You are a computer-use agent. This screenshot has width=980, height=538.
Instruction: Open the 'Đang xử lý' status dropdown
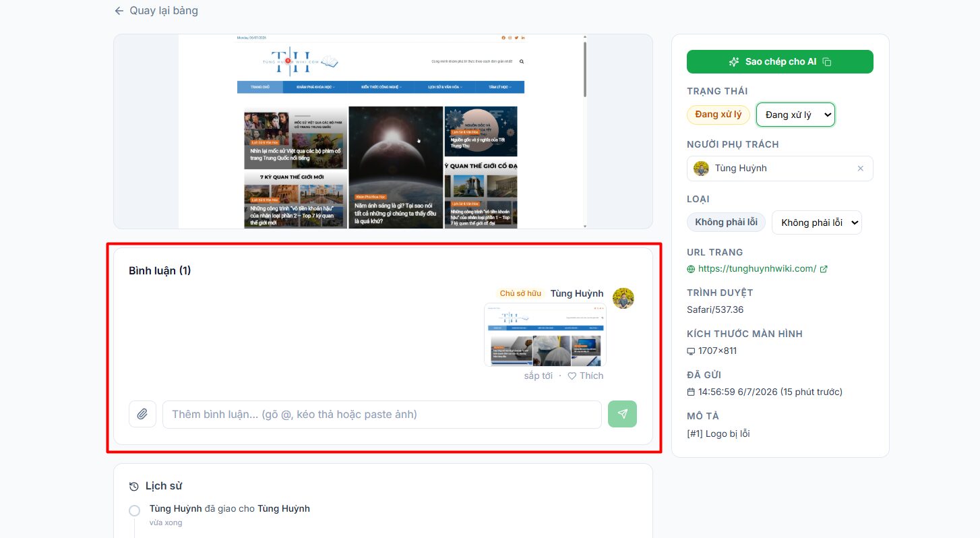[x=795, y=115]
